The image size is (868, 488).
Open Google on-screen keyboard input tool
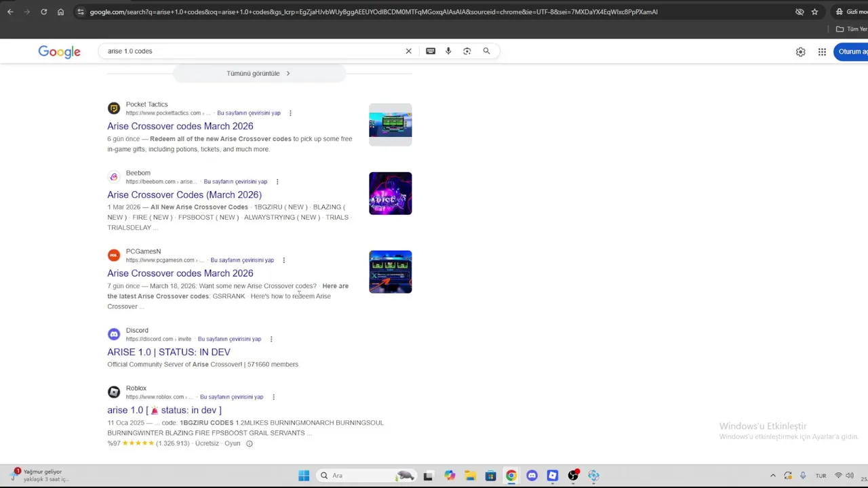(x=431, y=51)
